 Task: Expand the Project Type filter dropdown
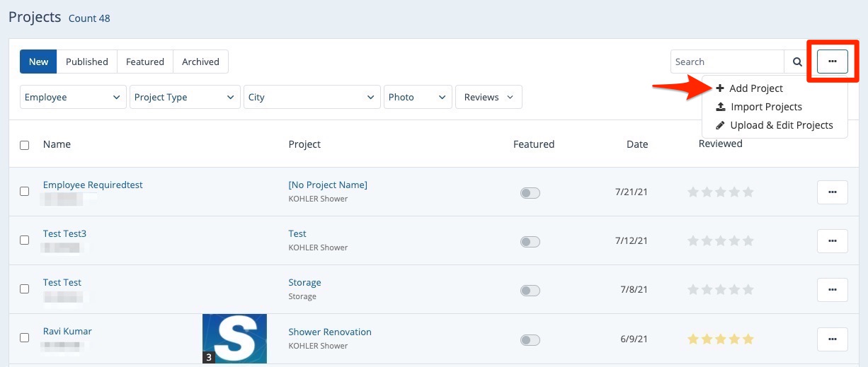(184, 98)
